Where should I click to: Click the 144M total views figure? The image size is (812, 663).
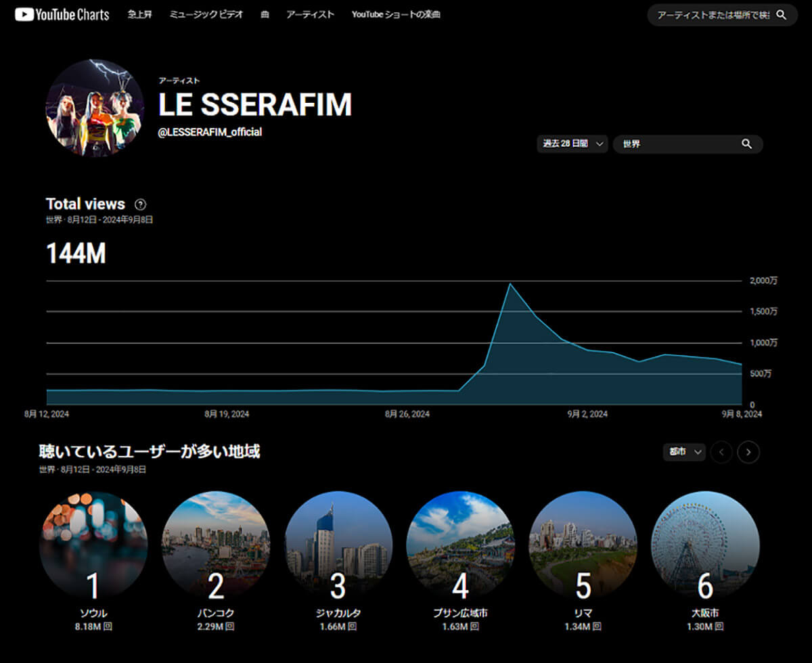coord(76,254)
